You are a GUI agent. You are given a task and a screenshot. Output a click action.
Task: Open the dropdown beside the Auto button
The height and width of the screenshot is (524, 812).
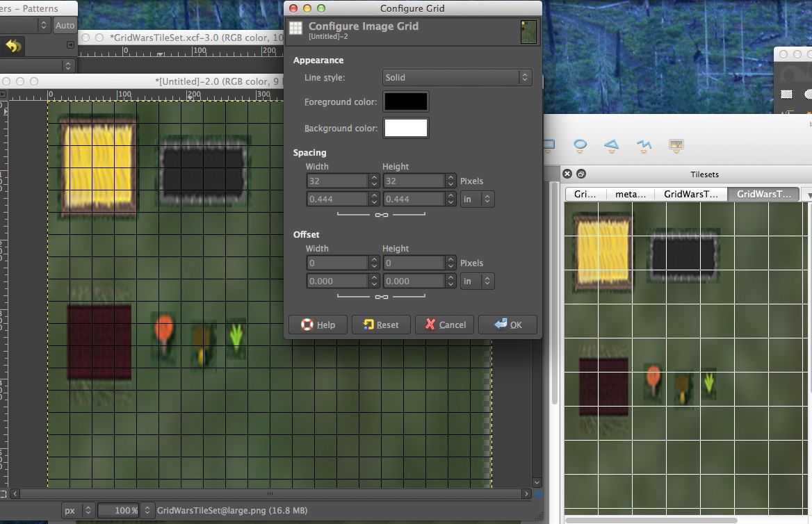(44, 25)
